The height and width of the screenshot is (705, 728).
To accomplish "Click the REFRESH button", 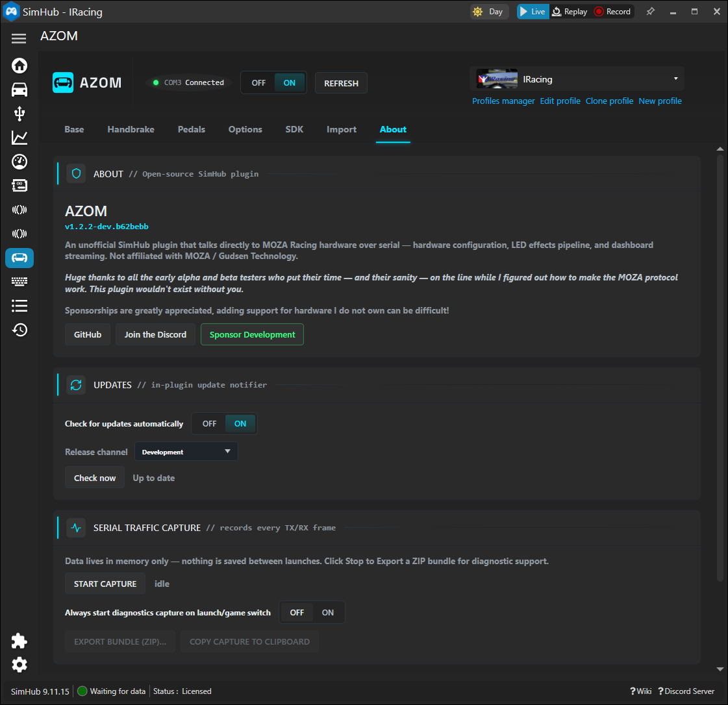I will coord(341,83).
